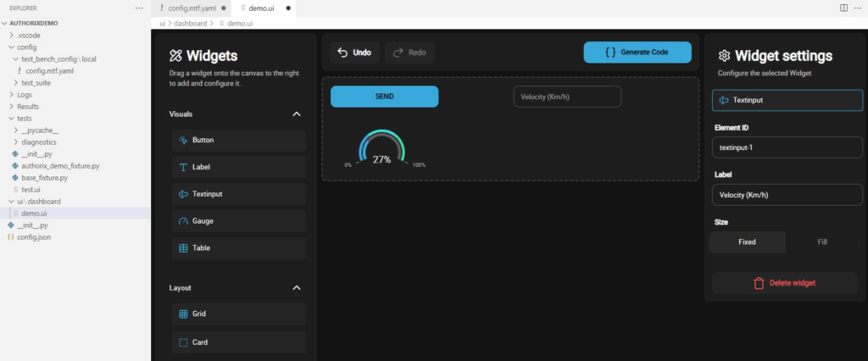Switch to the config.mtf.yaml tab
The height and width of the screenshot is (361, 868).
(192, 8)
